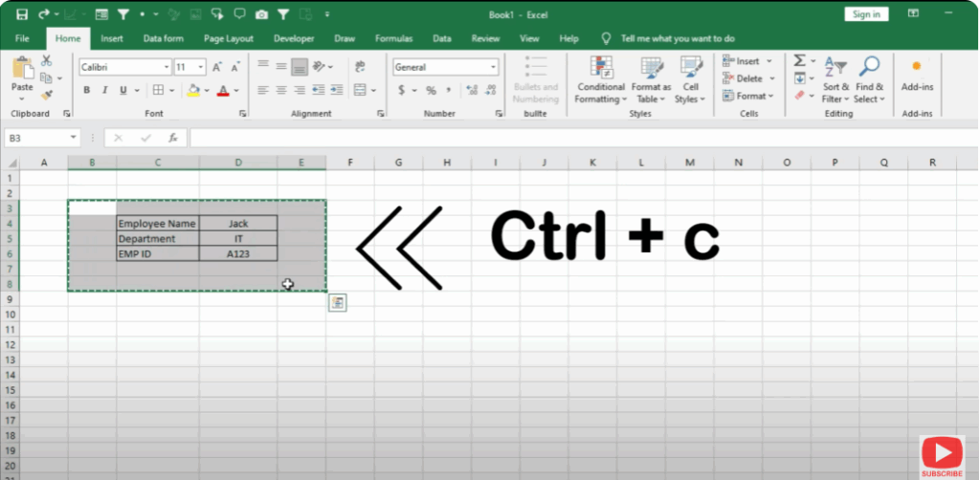The width and height of the screenshot is (980, 480).
Task: Increase font size with the larger A icon
Action: 217,68
